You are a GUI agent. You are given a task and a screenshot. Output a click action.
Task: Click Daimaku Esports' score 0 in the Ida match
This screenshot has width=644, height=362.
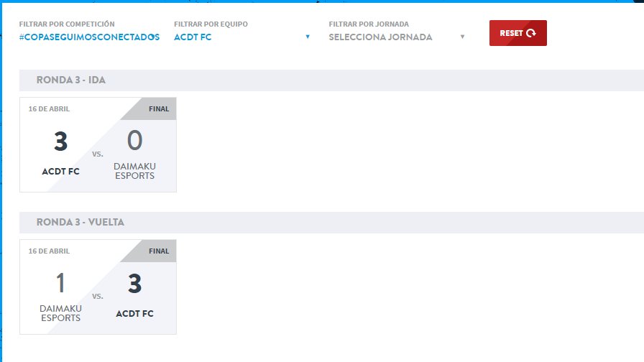click(134, 140)
